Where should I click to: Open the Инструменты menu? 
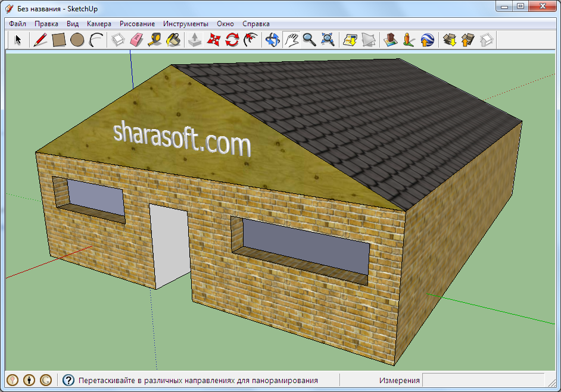[x=186, y=24]
